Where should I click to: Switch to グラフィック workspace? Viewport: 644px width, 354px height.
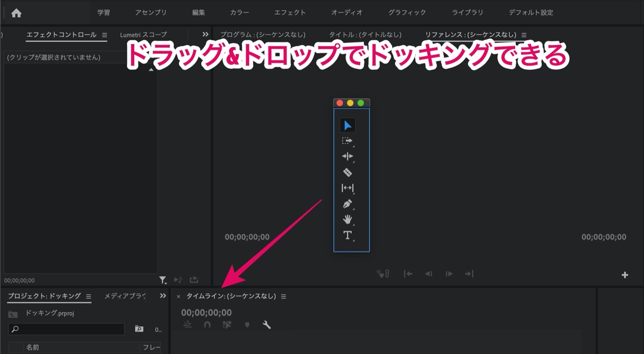coord(407,12)
